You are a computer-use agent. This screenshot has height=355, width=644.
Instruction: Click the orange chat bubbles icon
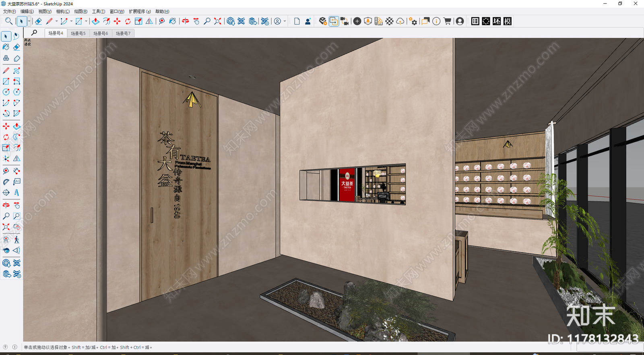[x=425, y=21]
